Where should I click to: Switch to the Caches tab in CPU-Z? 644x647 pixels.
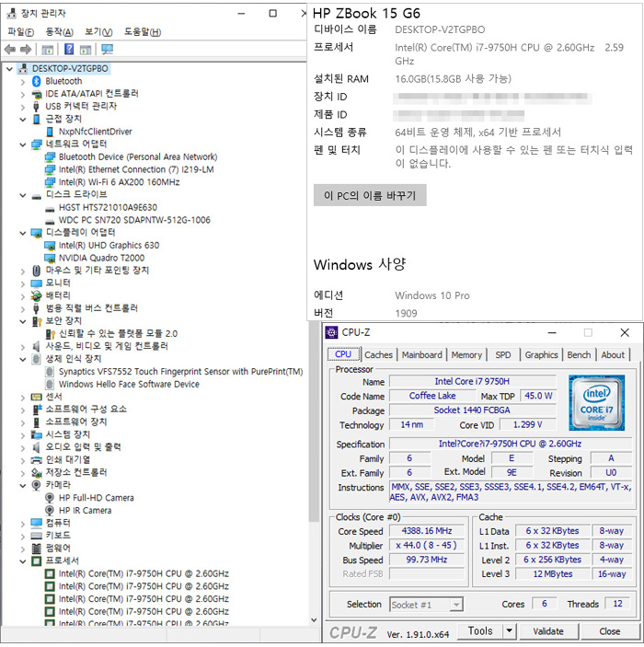point(378,355)
